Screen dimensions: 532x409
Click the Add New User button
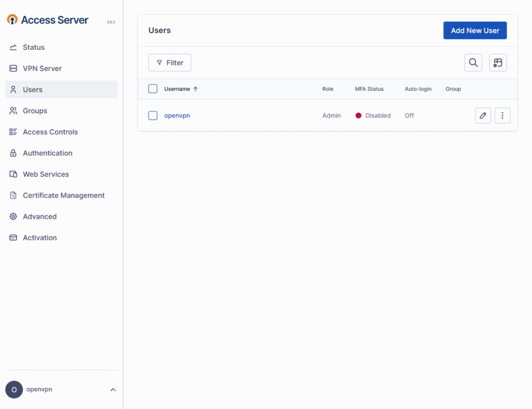pos(475,31)
